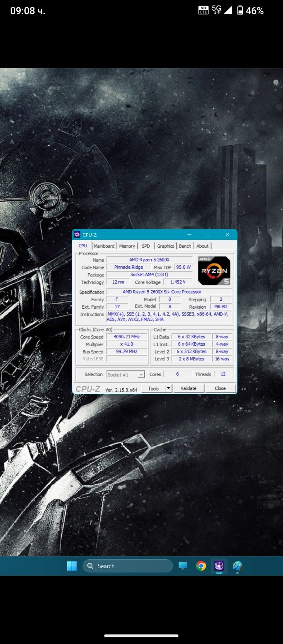Open the monitor icon in the taskbar

183,566
